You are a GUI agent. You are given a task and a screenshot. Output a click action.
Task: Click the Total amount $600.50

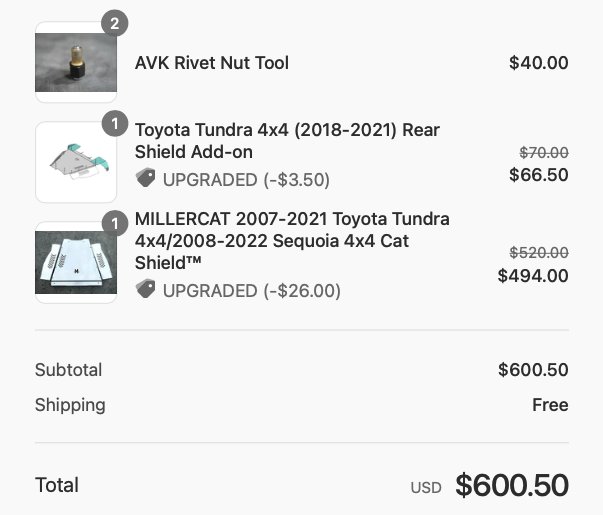[x=512, y=485]
